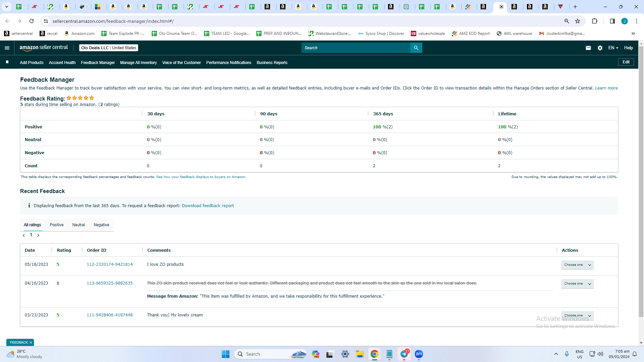Open Performance Notifications menu item

(x=229, y=63)
